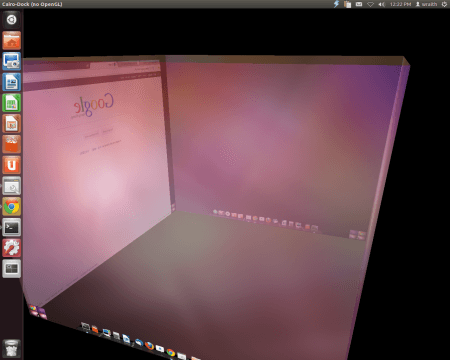The height and width of the screenshot is (360, 450).
Task: Open the Workspace Switcher launcher icon
Action: pos(12,269)
